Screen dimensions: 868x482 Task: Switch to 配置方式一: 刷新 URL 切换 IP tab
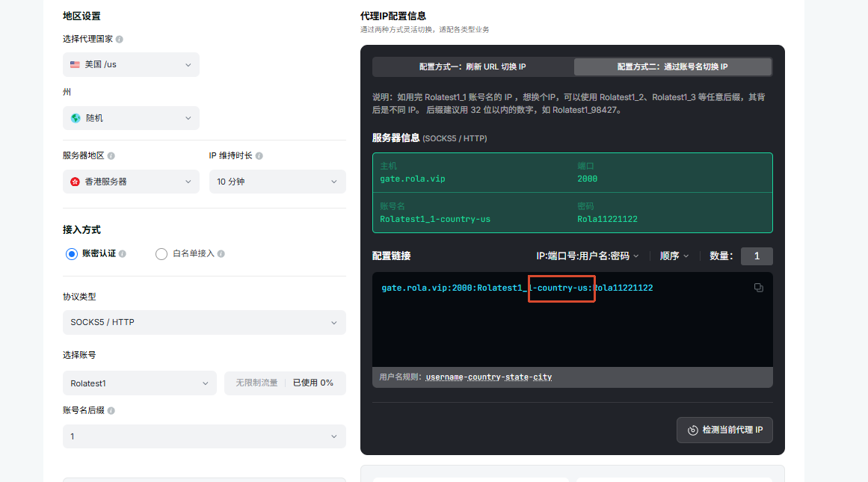(x=473, y=67)
